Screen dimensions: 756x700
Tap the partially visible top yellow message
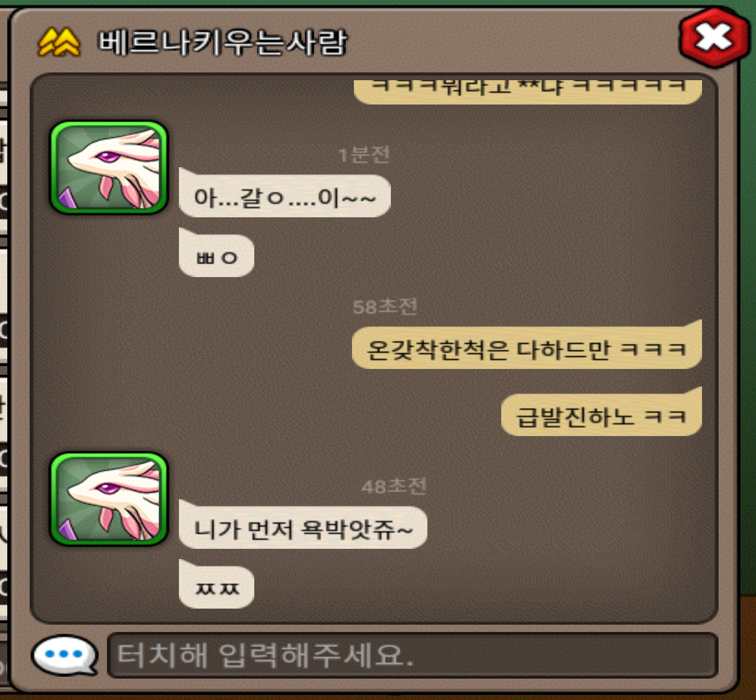(x=527, y=90)
